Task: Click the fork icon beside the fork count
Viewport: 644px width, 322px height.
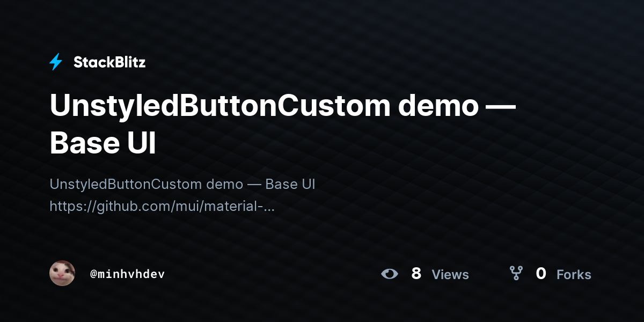Action: point(516,274)
